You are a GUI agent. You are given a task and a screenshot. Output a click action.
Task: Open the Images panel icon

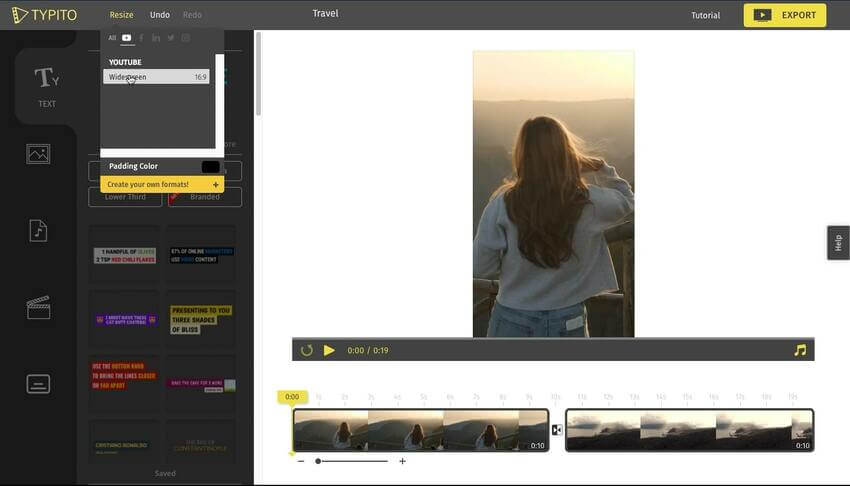coord(38,154)
